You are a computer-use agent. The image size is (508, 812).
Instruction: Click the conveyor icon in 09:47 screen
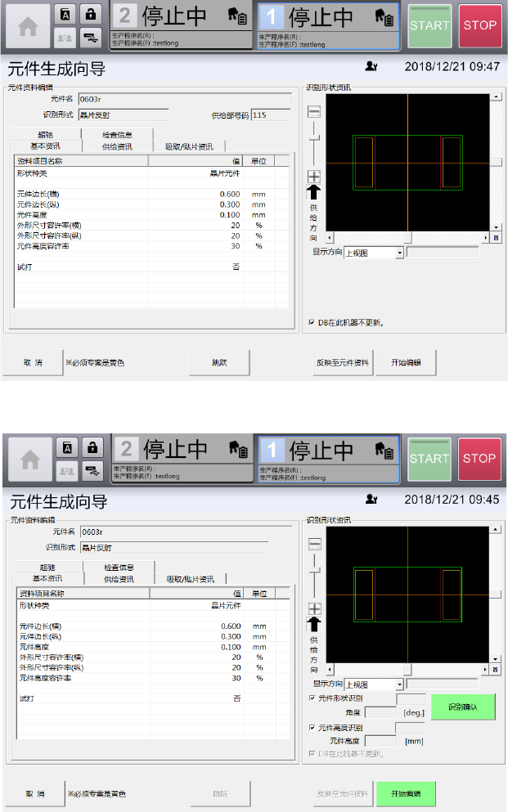coord(91,38)
